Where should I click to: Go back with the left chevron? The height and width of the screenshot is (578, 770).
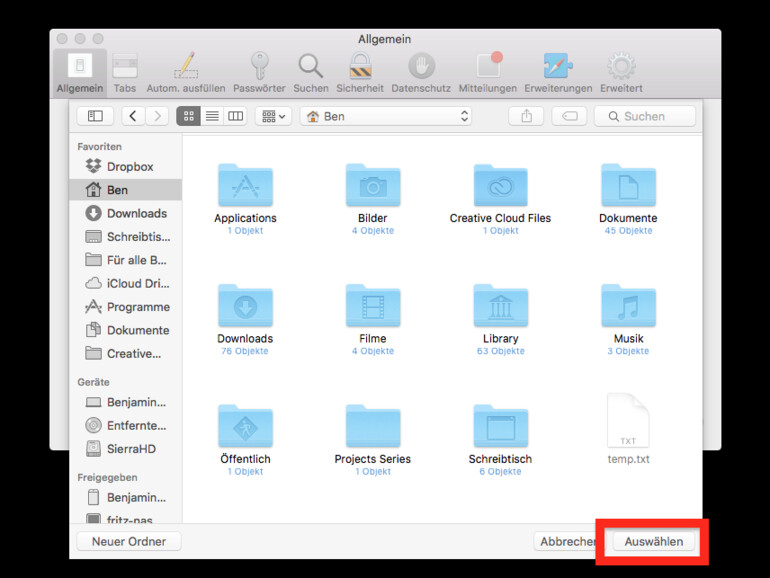tap(133, 116)
